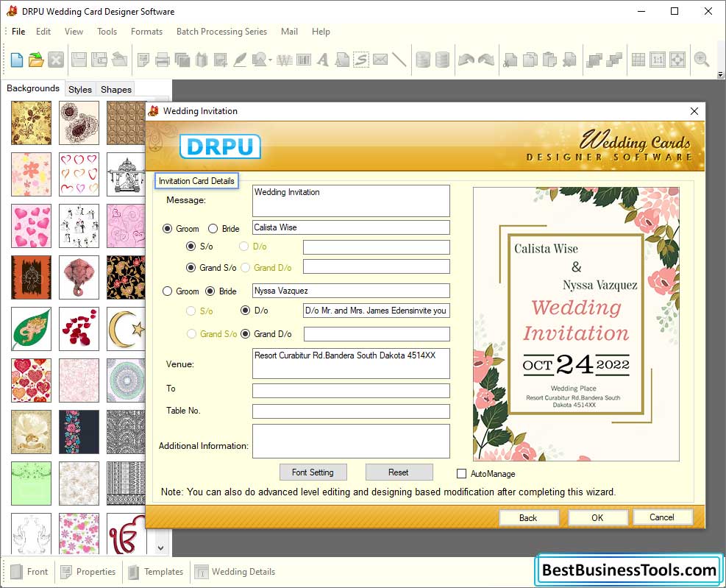Select the signature S tool icon
The image size is (726, 588).
tap(361, 60)
